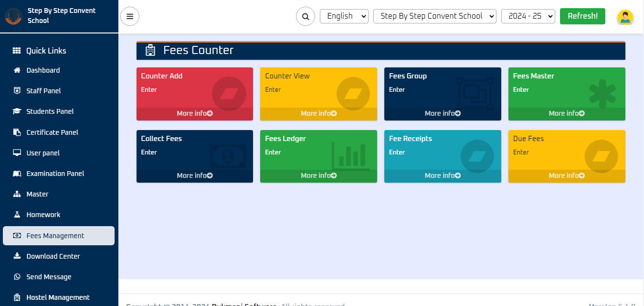Expand the Step By Step Convent School selector
The height and width of the screenshot is (306, 644).
coord(435,16)
